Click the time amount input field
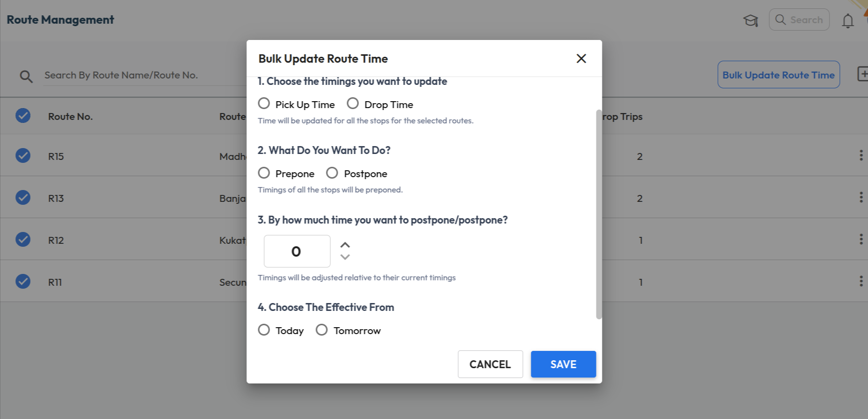The image size is (868, 419). [x=297, y=251]
